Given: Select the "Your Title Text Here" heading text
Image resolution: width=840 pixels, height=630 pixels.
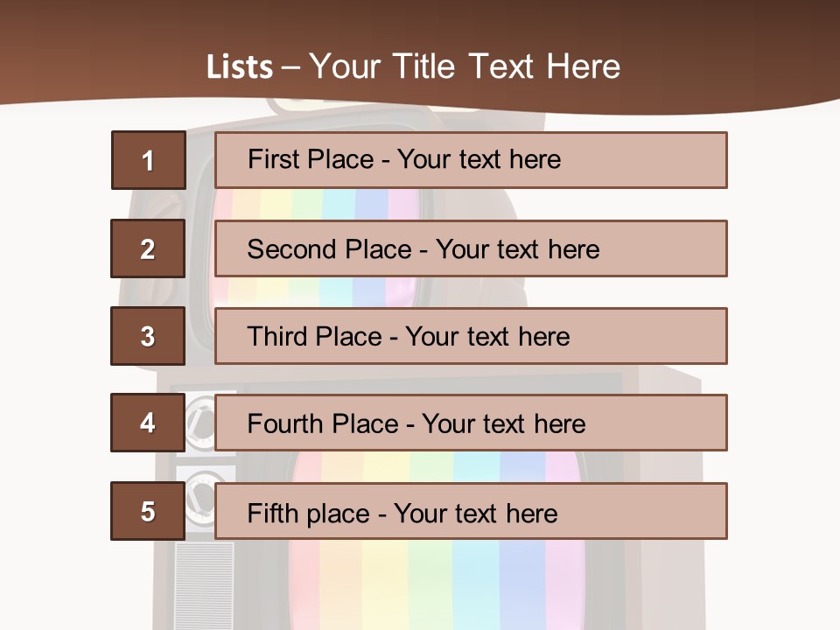Looking at the screenshot, I should pyautogui.click(x=465, y=67).
